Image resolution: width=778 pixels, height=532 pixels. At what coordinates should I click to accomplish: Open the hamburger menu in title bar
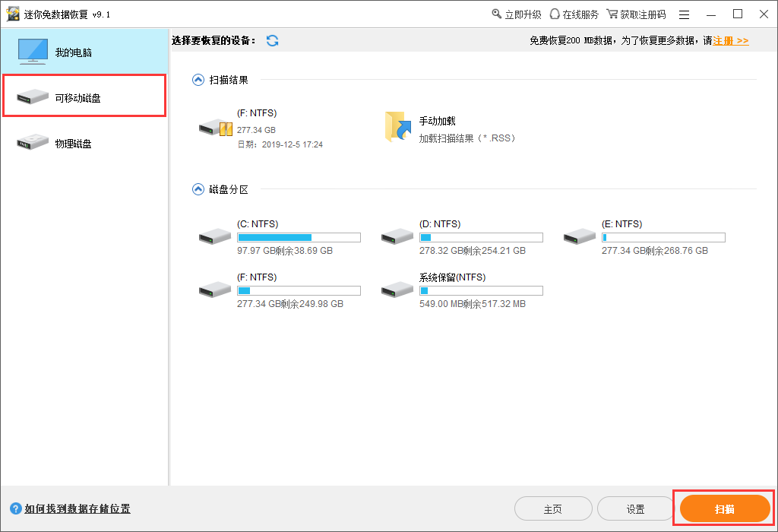[x=685, y=15]
